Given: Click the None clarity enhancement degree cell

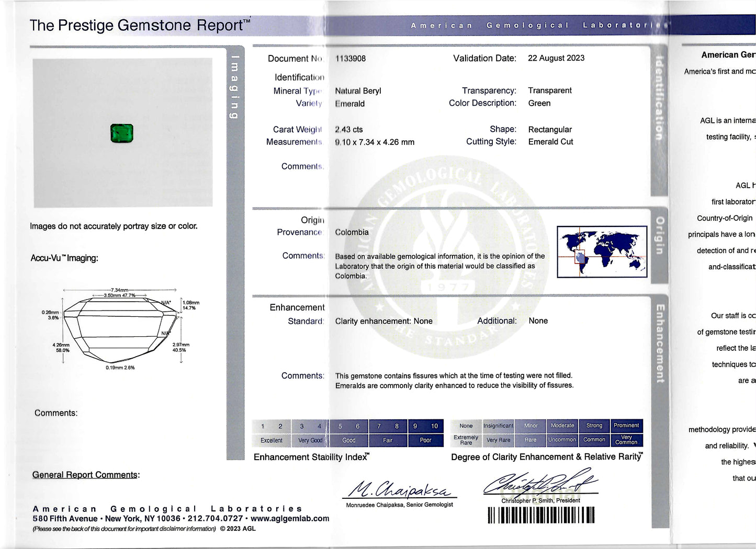Looking at the screenshot, I should pos(466,426).
